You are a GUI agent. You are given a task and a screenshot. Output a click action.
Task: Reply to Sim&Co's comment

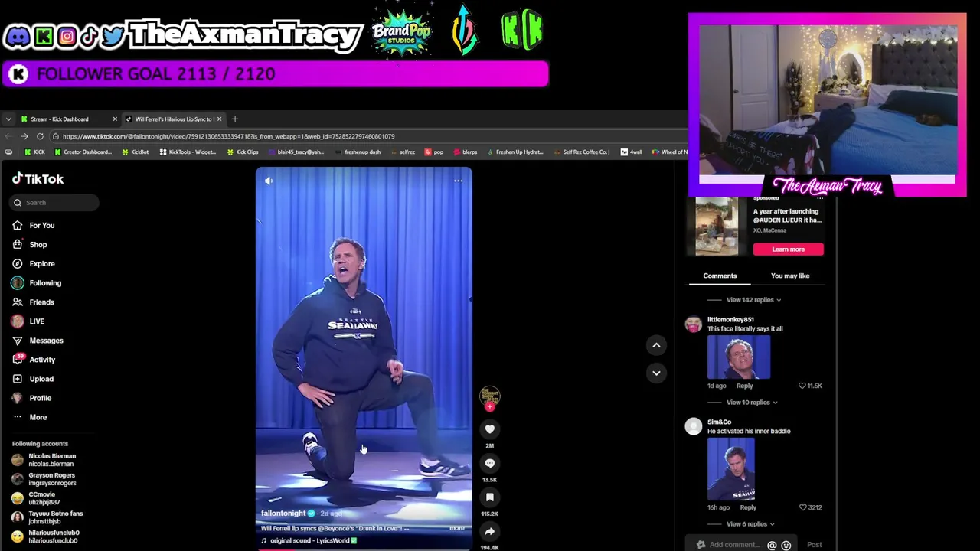click(748, 507)
